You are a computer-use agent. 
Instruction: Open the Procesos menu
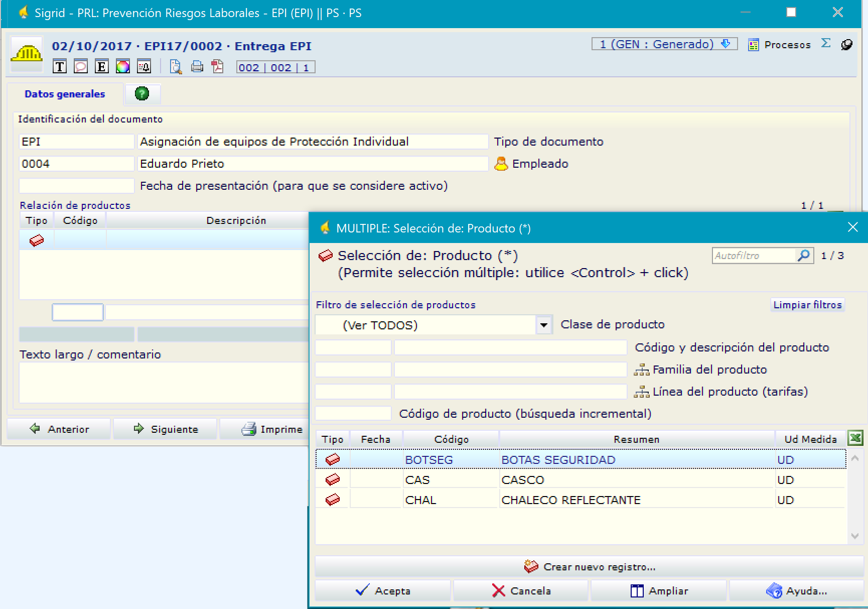pyautogui.click(x=779, y=45)
